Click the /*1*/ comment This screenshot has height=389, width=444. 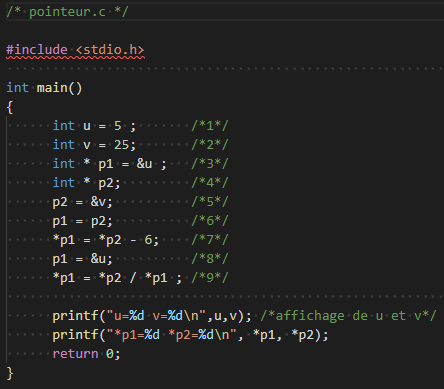click(x=210, y=126)
